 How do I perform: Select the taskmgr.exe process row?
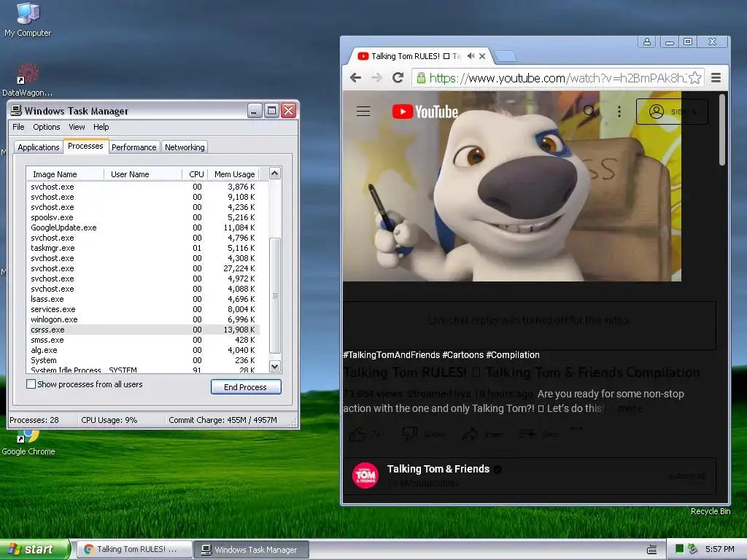tap(143, 248)
